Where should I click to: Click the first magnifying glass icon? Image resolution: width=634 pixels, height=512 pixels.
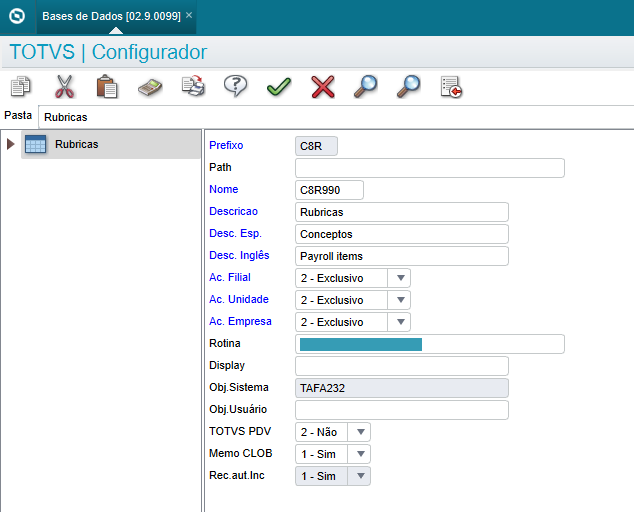(366, 86)
